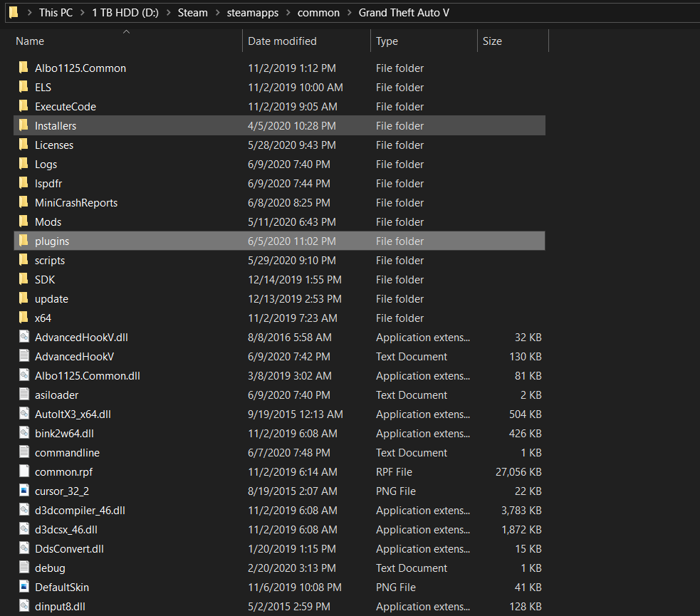The image size is (700, 616).
Task: Click the 8/8/2016 5:58 AM date
Action: pyautogui.click(x=290, y=338)
